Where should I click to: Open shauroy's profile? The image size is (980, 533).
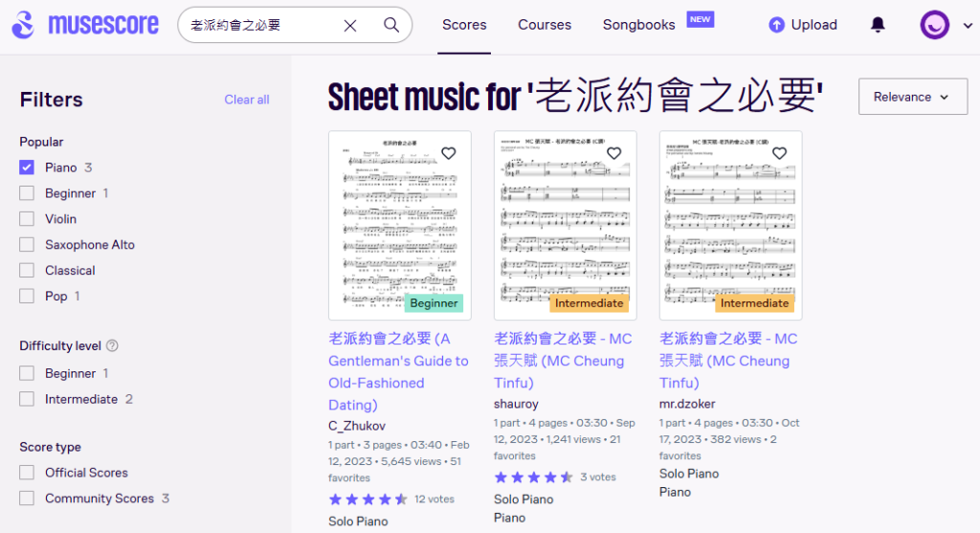click(516, 404)
